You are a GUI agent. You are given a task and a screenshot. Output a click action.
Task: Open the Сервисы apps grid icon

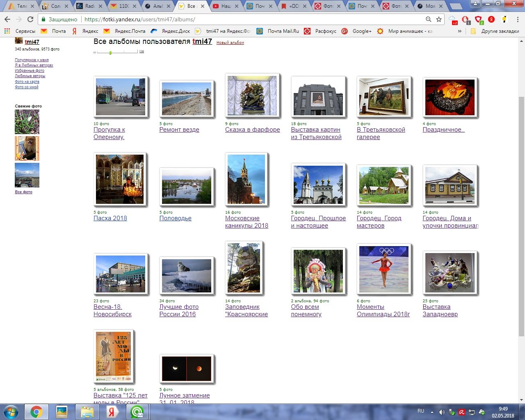[7, 31]
